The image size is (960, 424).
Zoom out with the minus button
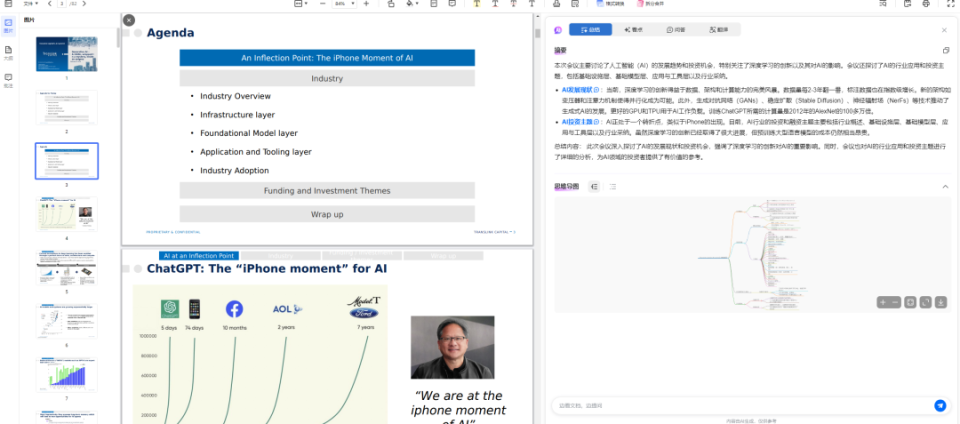click(323, 4)
